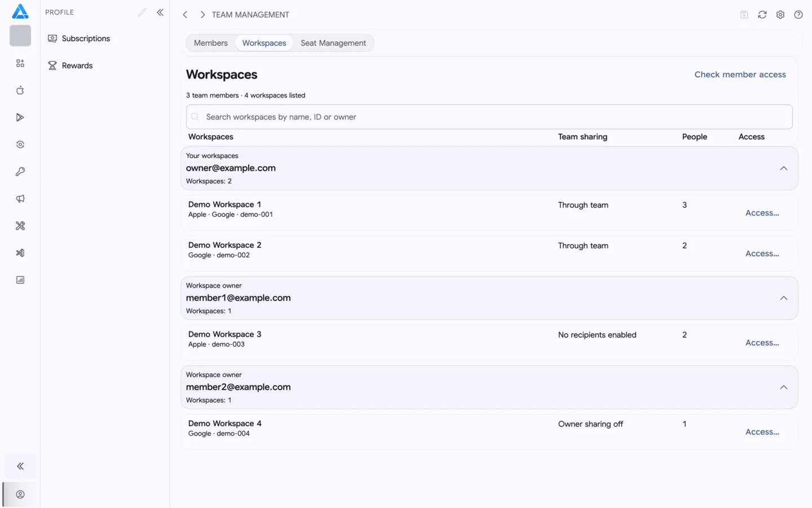Viewport: 812px width, 508px height.
Task: Open the wrench tools icon in sidebar
Action: click(x=20, y=226)
